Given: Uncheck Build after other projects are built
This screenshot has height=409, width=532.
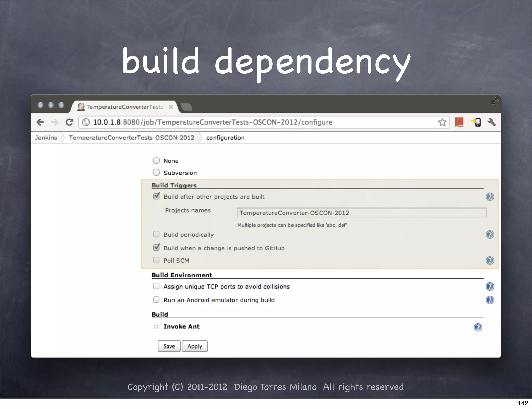Looking at the screenshot, I should [x=156, y=196].
